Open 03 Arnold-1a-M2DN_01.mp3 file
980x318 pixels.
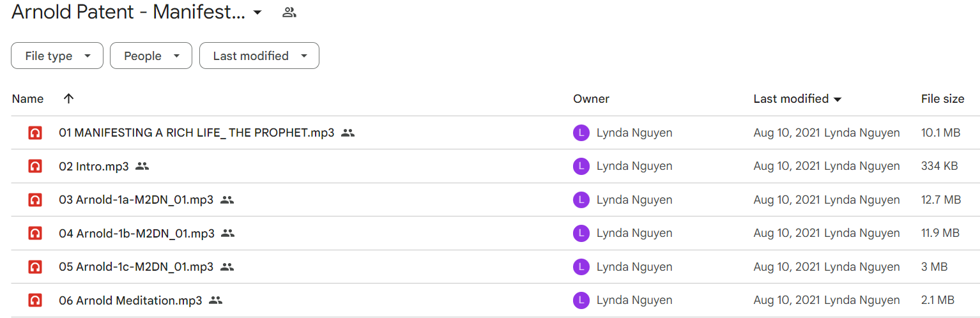click(x=136, y=200)
